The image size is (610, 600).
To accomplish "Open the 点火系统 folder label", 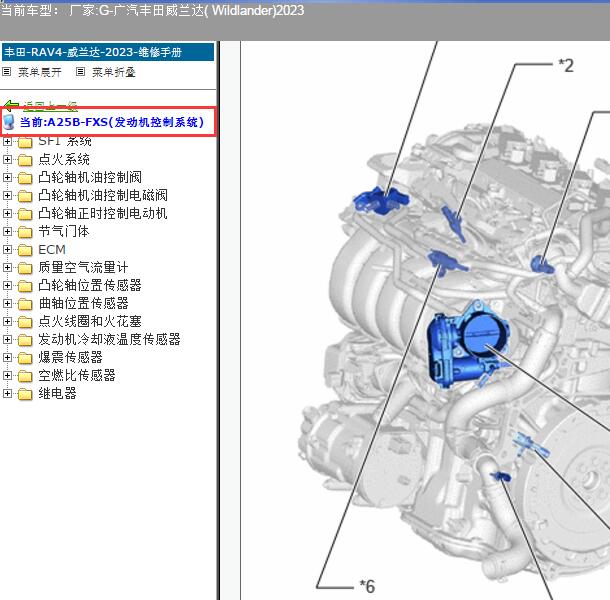I will 64,159.
